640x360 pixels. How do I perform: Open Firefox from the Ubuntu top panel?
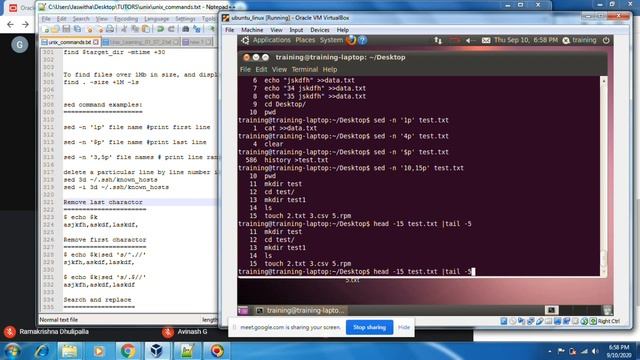[351, 40]
